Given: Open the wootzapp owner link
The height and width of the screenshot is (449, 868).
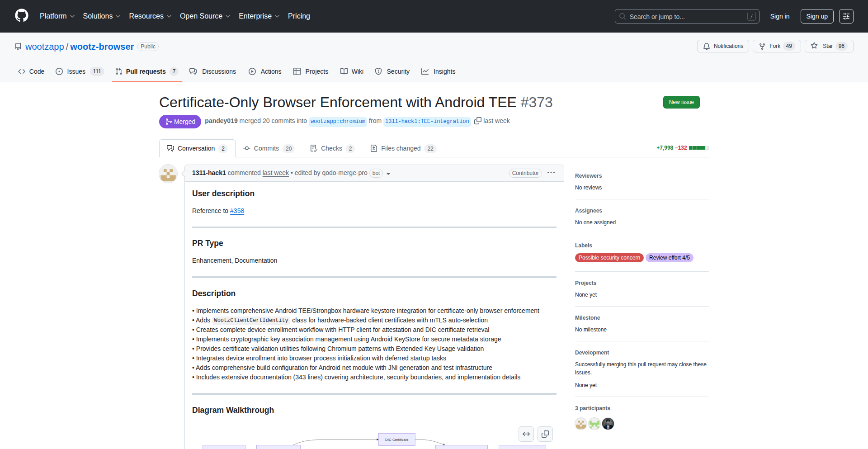Looking at the screenshot, I should (45, 47).
